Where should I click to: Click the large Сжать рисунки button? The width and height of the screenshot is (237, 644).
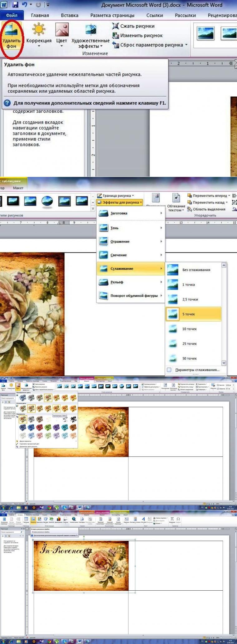(133, 26)
